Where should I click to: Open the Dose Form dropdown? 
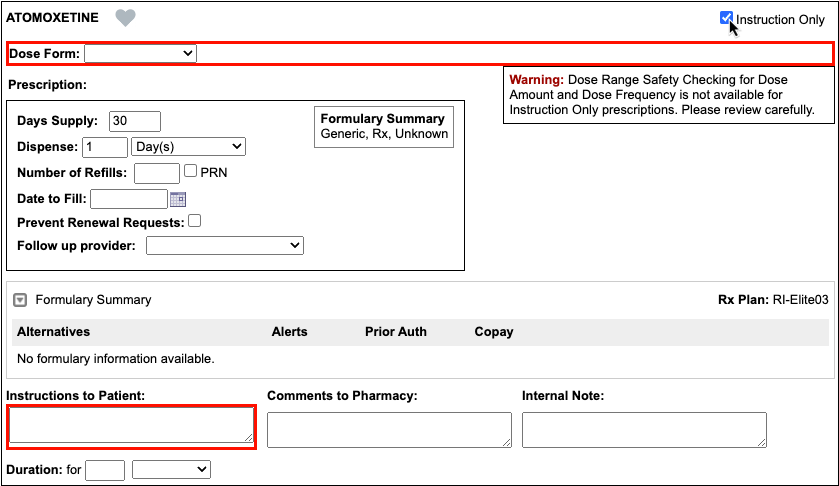point(141,53)
